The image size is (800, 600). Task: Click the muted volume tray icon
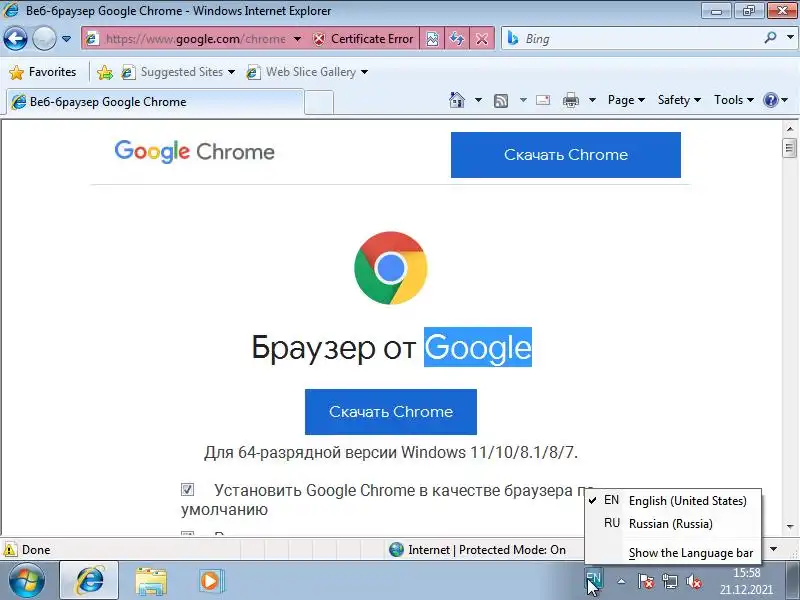tap(694, 581)
